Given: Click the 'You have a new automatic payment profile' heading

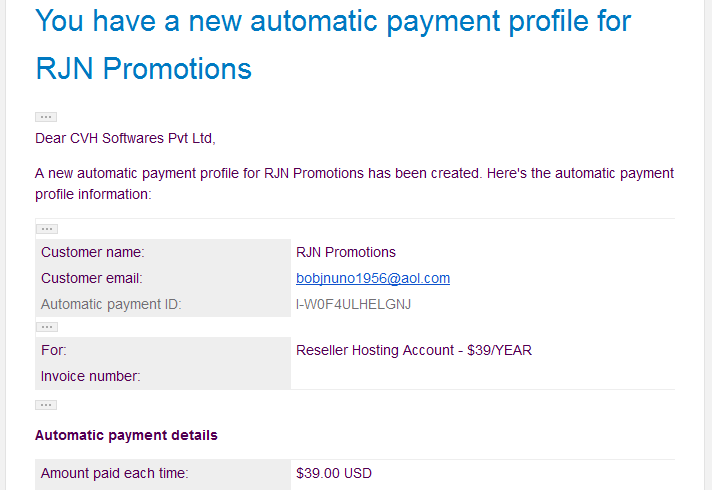Looking at the screenshot, I should point(333,21).
